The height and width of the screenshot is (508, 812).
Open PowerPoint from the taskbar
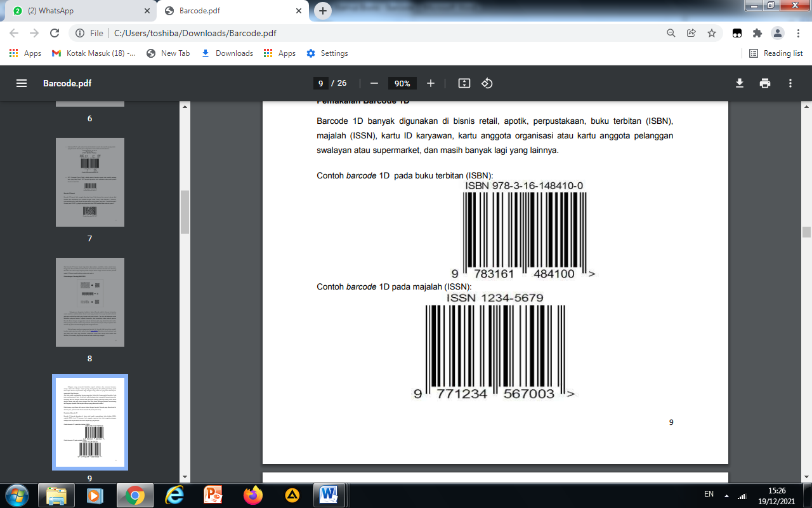click(x=213, y=495)
